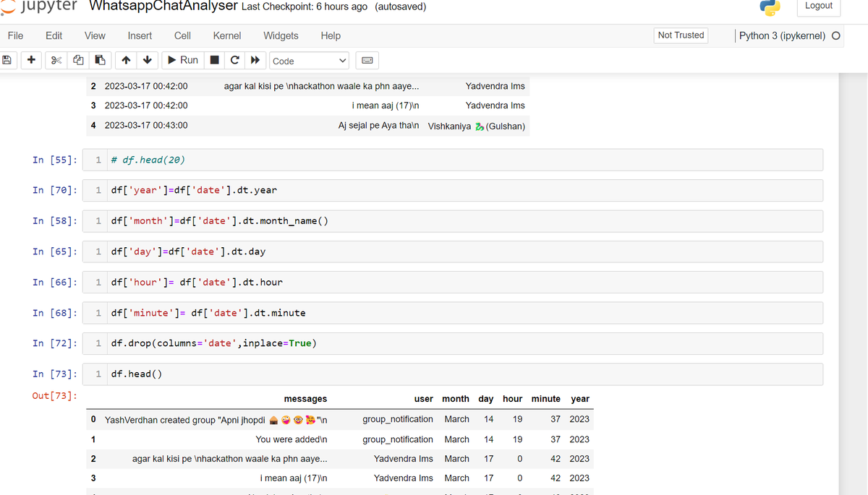
Task: Select cell assigning df['day']
Action: (x=454, y=251)
